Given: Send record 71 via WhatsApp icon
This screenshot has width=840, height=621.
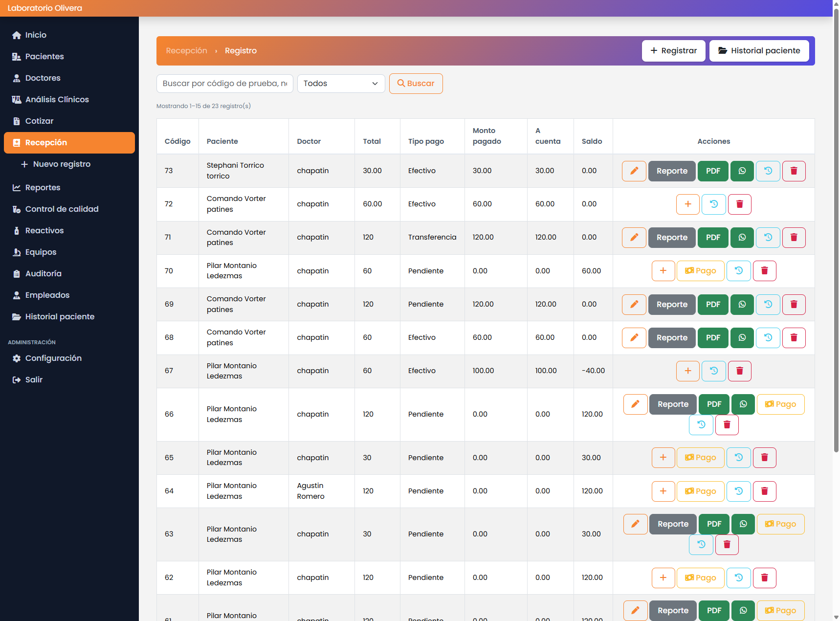Looking at the screenshot, I should 742,238.
